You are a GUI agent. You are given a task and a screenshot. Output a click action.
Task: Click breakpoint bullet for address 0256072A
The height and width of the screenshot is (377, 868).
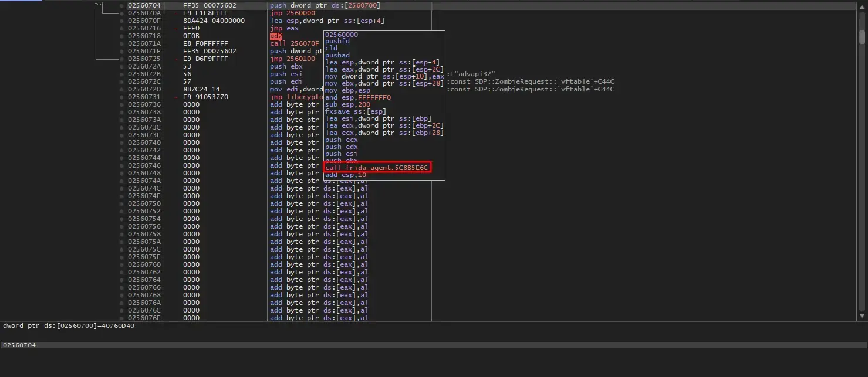121,67
